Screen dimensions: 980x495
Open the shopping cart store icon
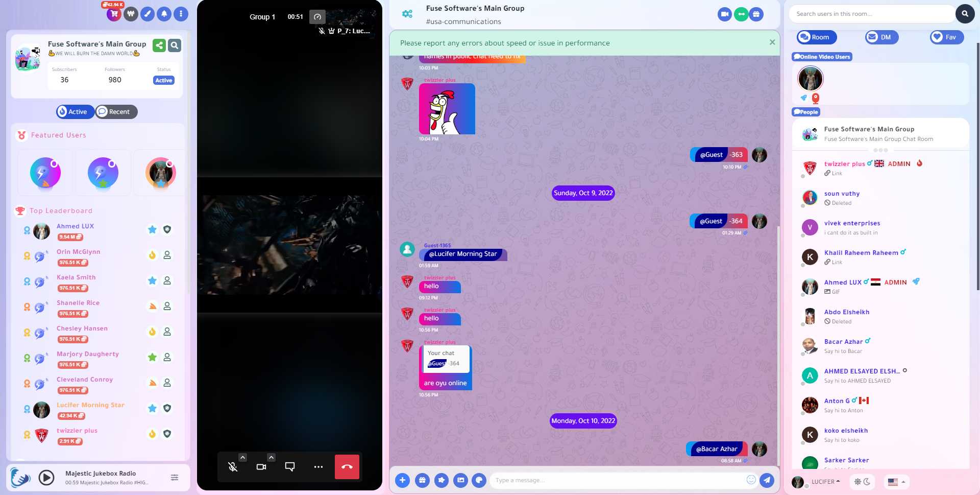[x=113, y=14]
